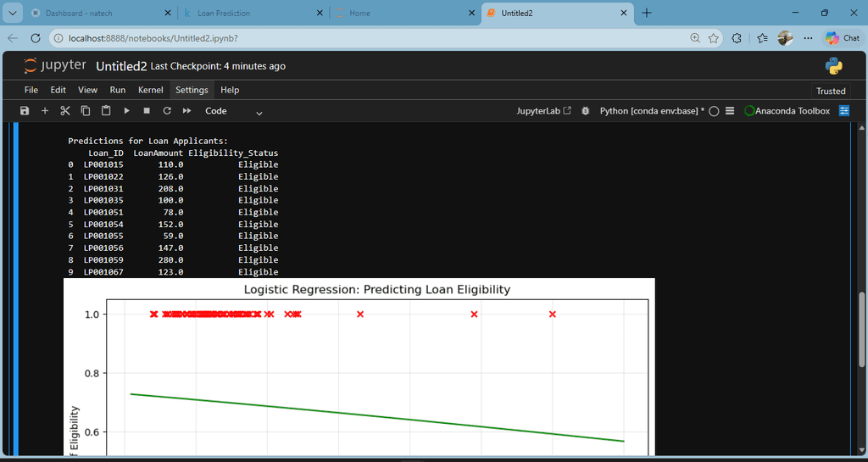Switch kernel from Python [conda env:base]
The width and height of the screenshot is (868, 462).
pos(652,111)
